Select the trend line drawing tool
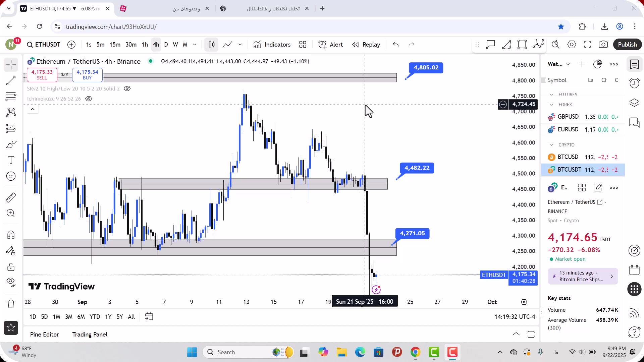Image resolution: width=644 pixels, height=362 pixels. [x=11, y=81]
